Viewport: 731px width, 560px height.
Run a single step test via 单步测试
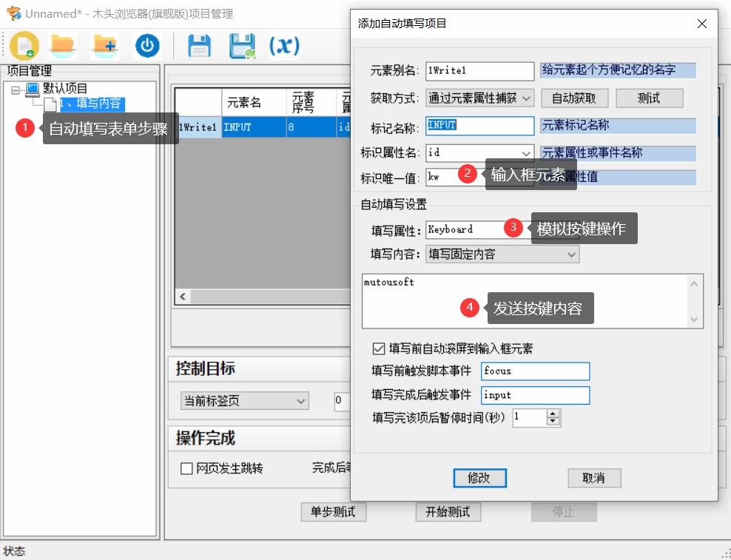click(333, 512)
